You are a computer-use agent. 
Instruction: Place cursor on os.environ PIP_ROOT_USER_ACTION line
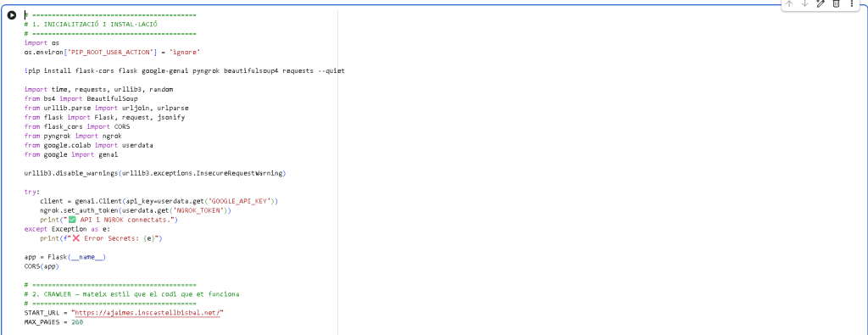[113, 52]
